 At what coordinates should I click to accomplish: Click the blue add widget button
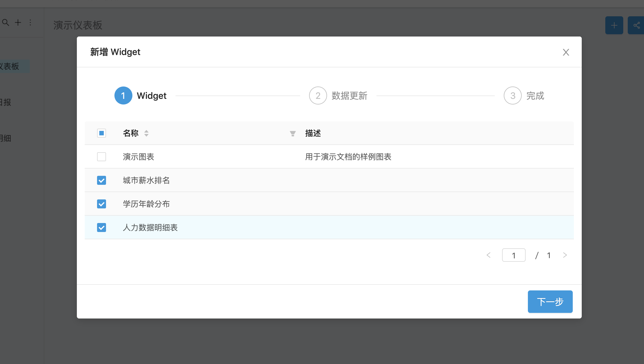tap(614, 25)
